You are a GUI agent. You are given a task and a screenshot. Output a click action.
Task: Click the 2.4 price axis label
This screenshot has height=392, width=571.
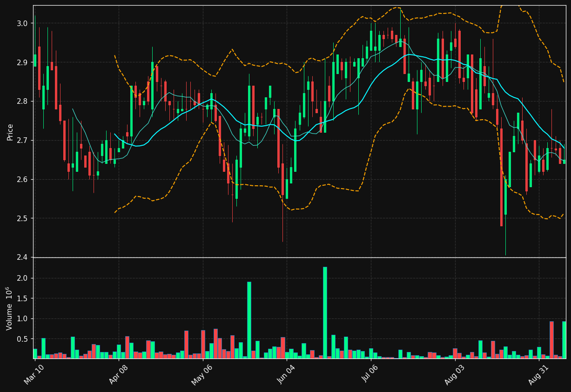click(23, 257)
